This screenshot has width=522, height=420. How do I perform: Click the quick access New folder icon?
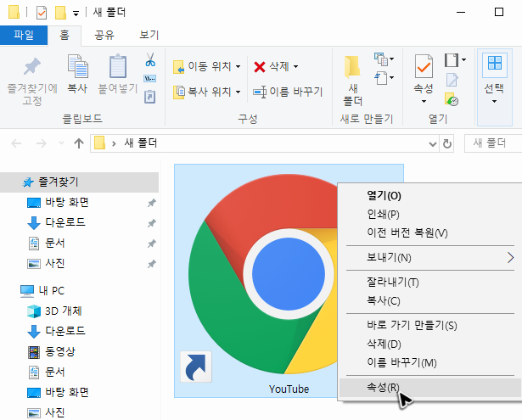tap(60, 13)
